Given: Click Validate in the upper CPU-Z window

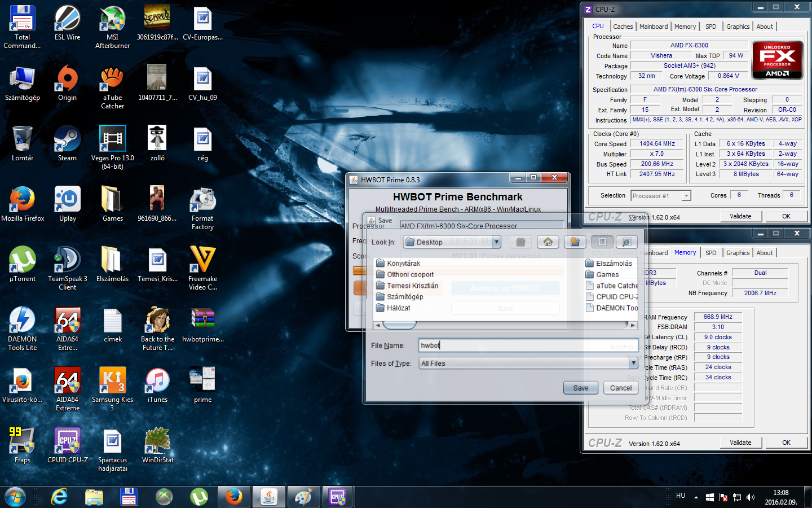Looking at the screenshot, I should point(740,216).
